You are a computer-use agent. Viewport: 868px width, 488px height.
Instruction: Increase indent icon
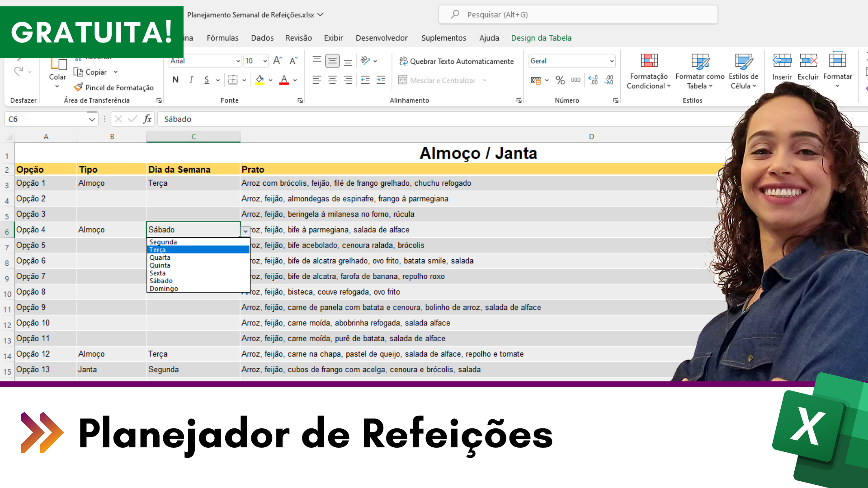381,80
